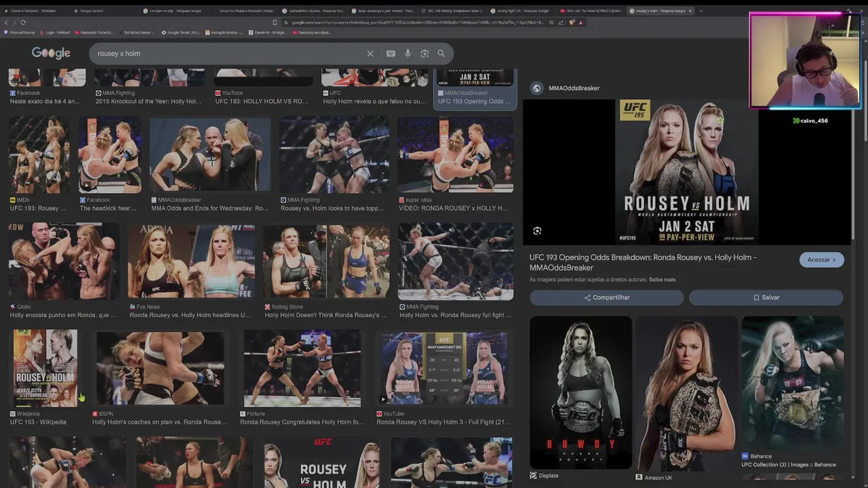The height and width of the screenshot is (488, 868).
Task: Switch to boring fight ufc search tab
Action: pos(521,11)
